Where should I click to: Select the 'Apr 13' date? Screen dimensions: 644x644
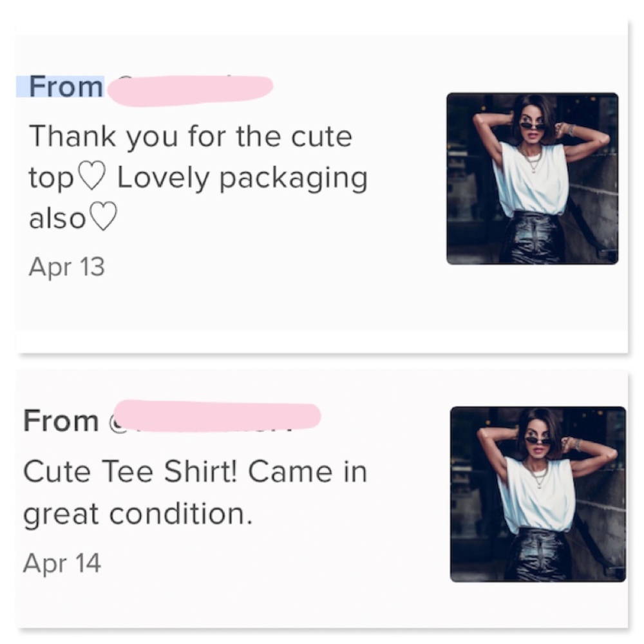point(66,266)
